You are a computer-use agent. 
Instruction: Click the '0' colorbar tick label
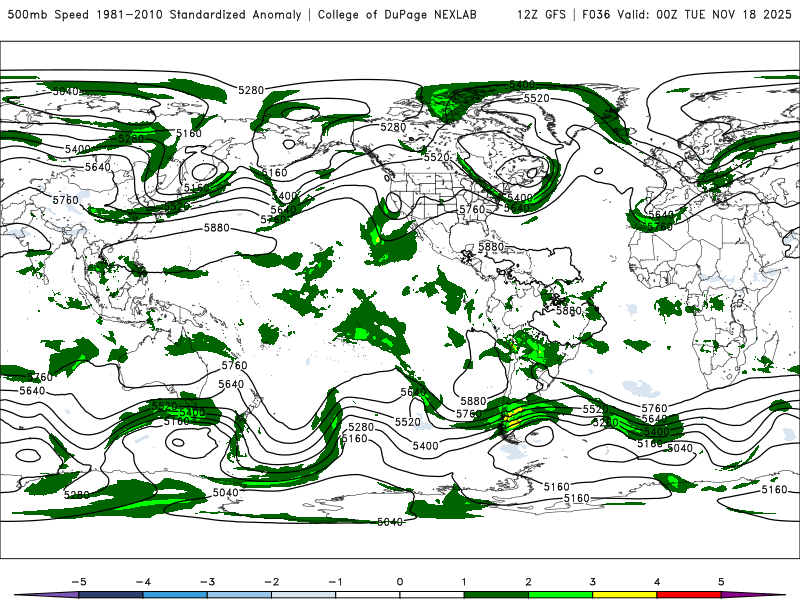(400, 582)
